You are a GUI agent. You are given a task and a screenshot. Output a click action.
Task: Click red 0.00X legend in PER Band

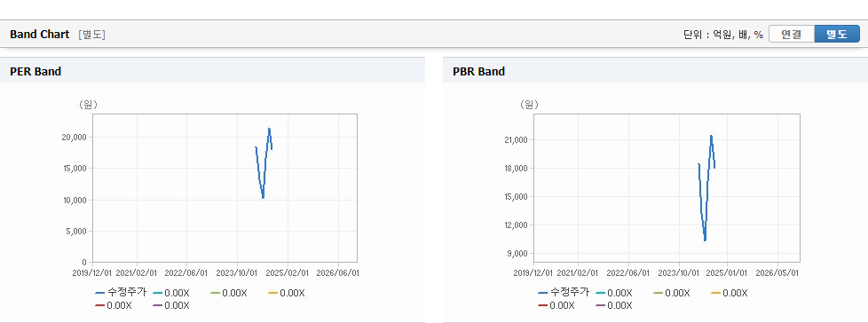[114, 305]
